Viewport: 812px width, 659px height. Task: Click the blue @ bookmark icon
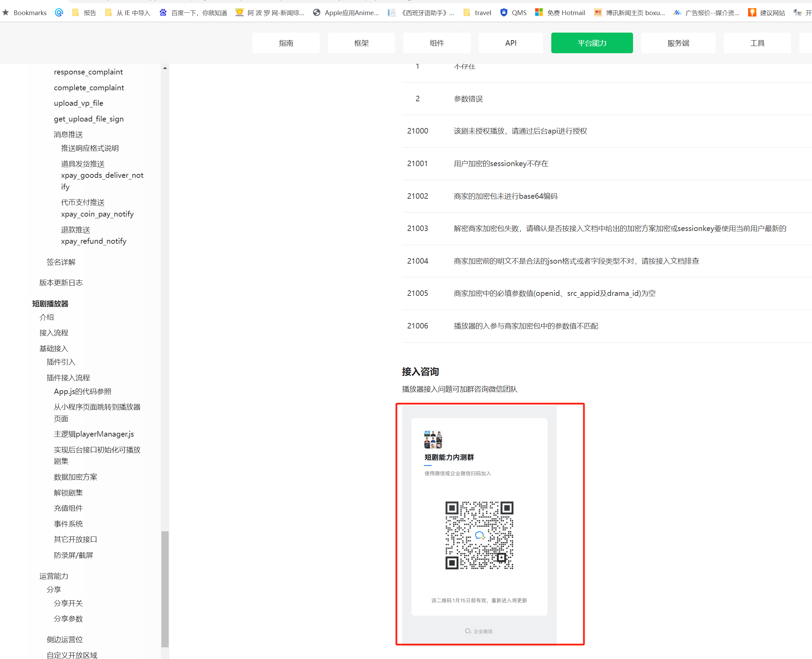pyautogui.click(x=59, y=12)
